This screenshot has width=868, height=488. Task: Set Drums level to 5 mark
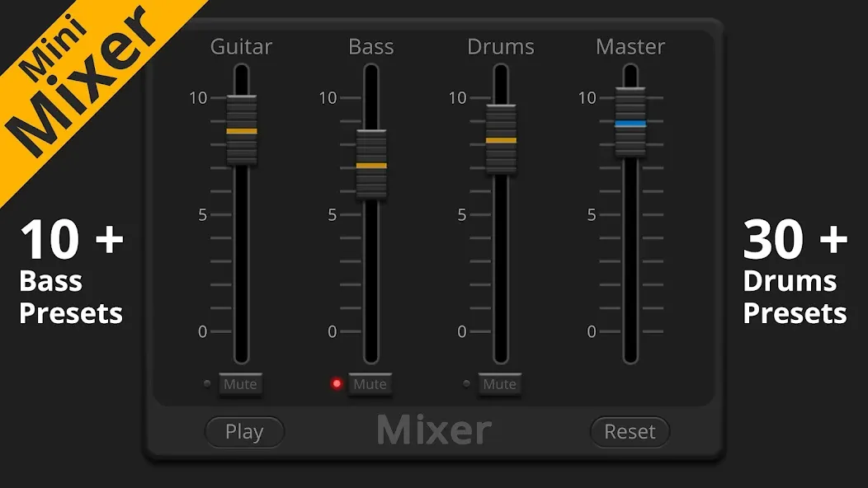[x=501, y=214]
